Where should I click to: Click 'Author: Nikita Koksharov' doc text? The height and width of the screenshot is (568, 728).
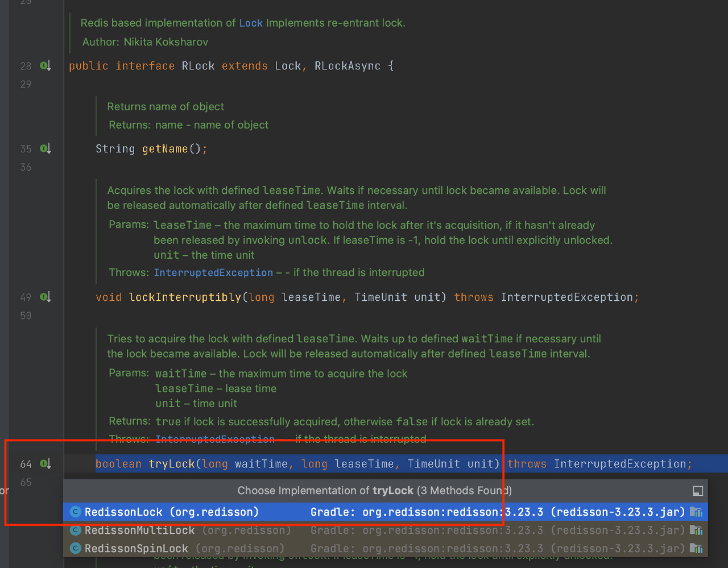145,42
